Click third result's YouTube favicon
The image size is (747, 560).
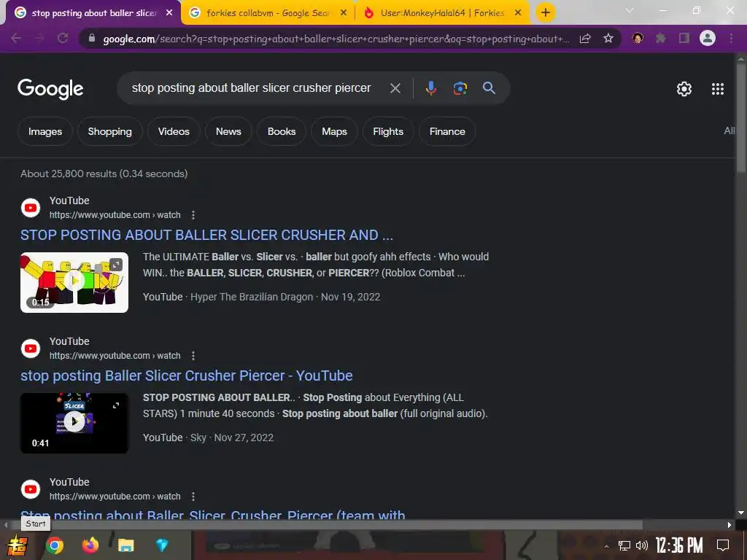tap(31, 489)
